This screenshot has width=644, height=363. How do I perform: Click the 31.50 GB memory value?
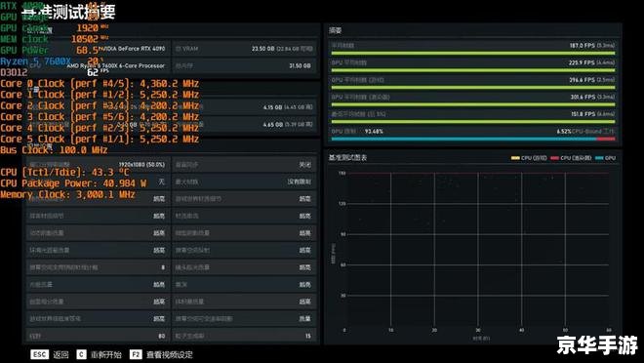coord(301,65)
